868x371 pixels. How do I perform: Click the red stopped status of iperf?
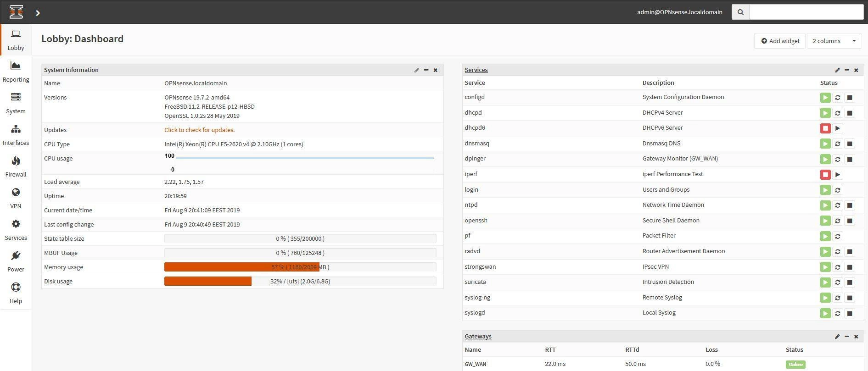825,175
